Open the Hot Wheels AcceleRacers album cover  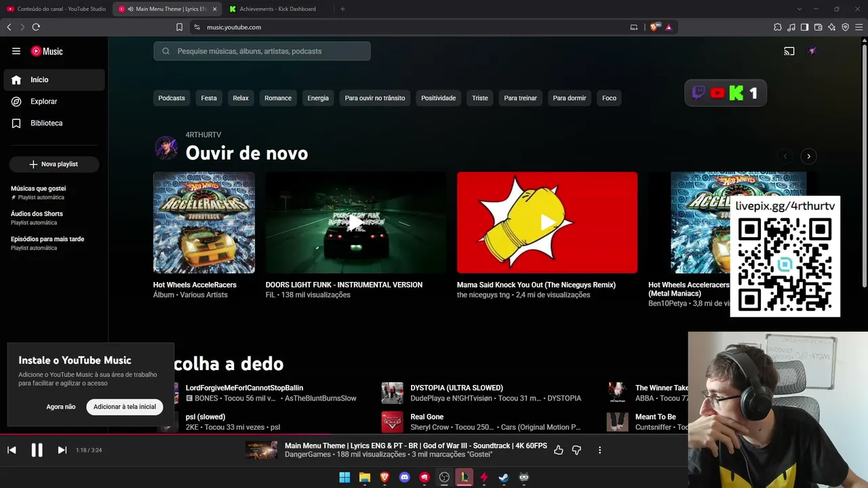tap(204, 222)
